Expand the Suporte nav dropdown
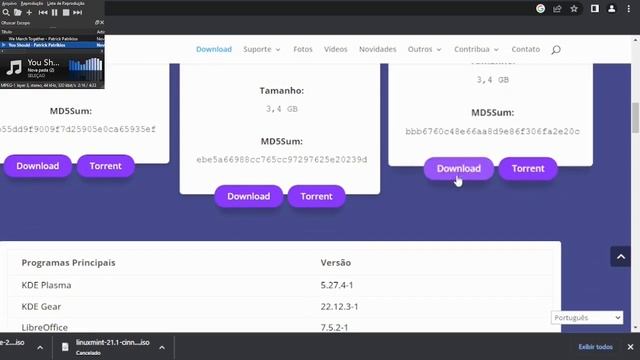Screen dimensions: 640x360 point(262,49)
